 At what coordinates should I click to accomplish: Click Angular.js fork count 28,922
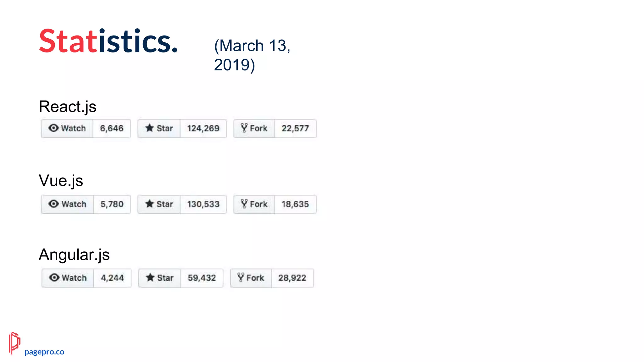click(292, 278)
